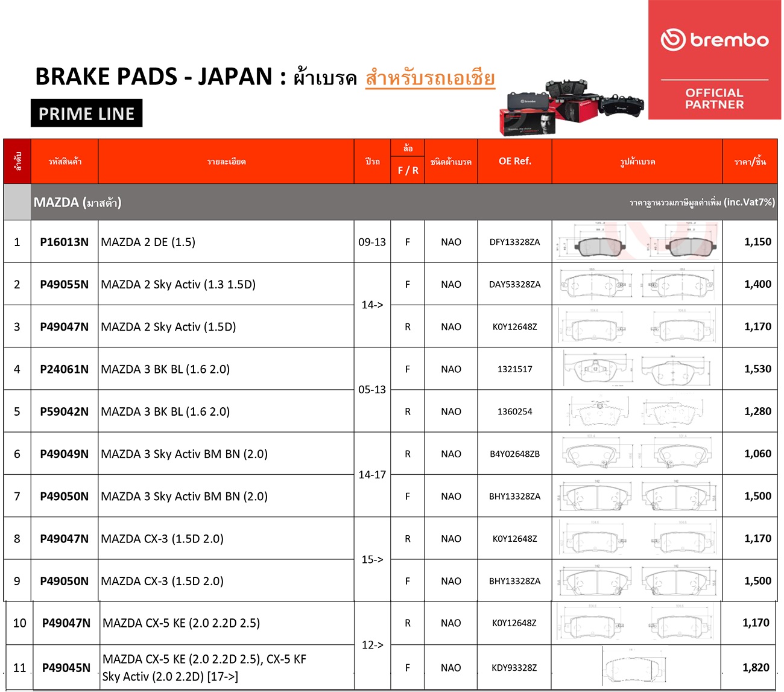Click the รูปผ้าเบรค column header

click(x=637, y=162)
